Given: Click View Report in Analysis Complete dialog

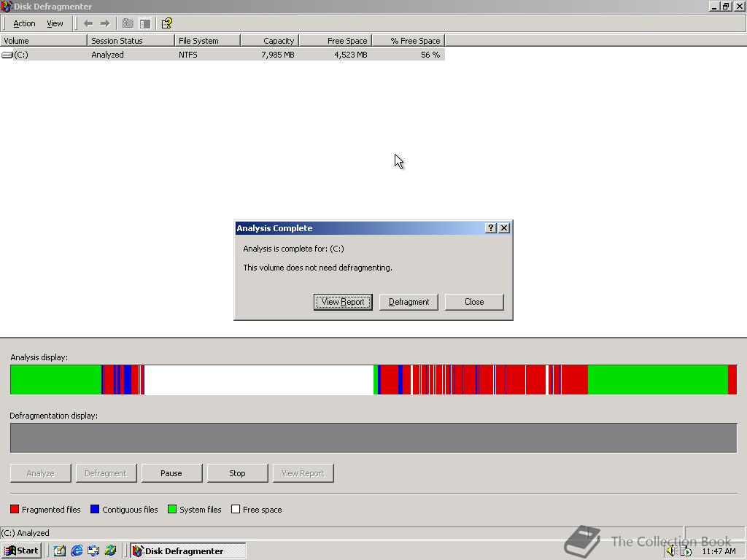Looking at the screenshot, I should click(x=343, y=302).
